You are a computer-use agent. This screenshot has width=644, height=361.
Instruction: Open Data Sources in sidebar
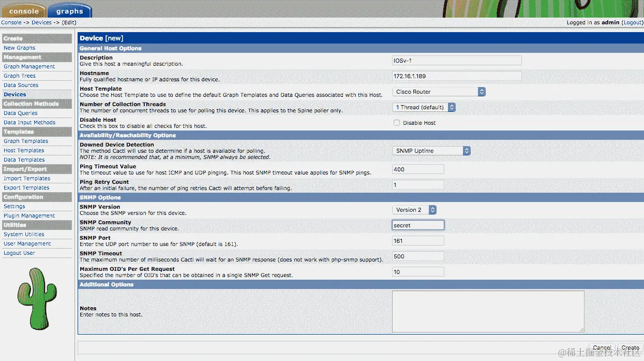click(21, 85)
